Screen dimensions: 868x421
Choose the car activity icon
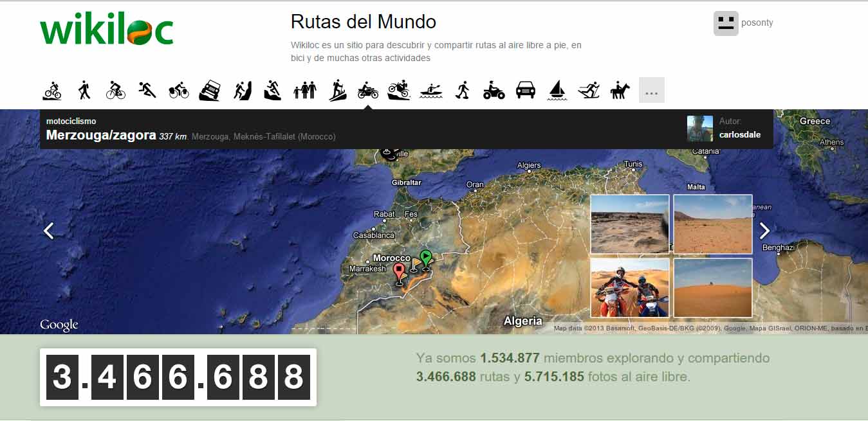point(526,91)
